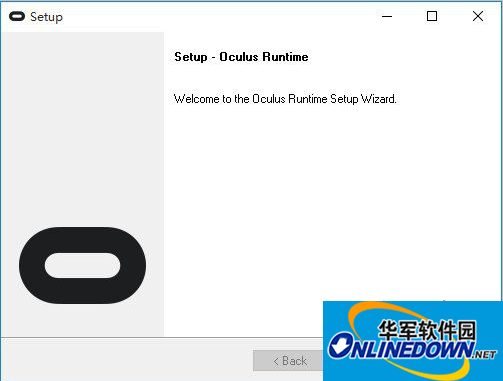This screenshot has width=503, height=381.
Task: Click the gray footer bar left of Back
Action: [x=127, y=360]
